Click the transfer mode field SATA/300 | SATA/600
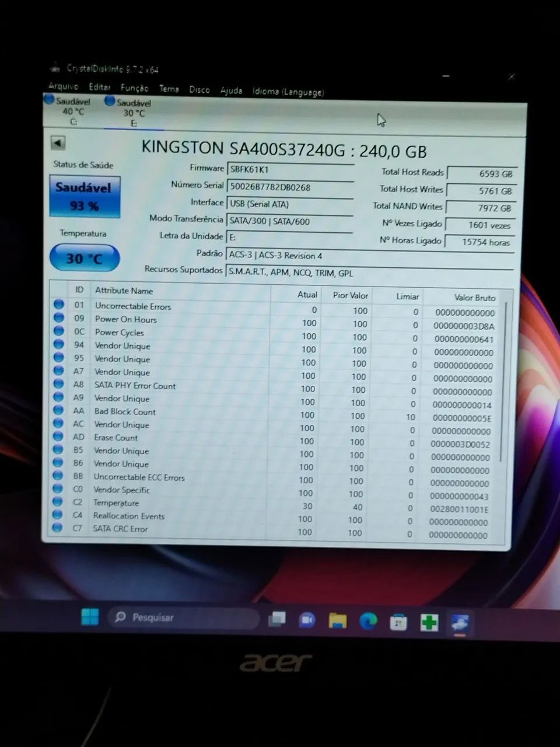The image size is (560, 747). tap(289, 221)
